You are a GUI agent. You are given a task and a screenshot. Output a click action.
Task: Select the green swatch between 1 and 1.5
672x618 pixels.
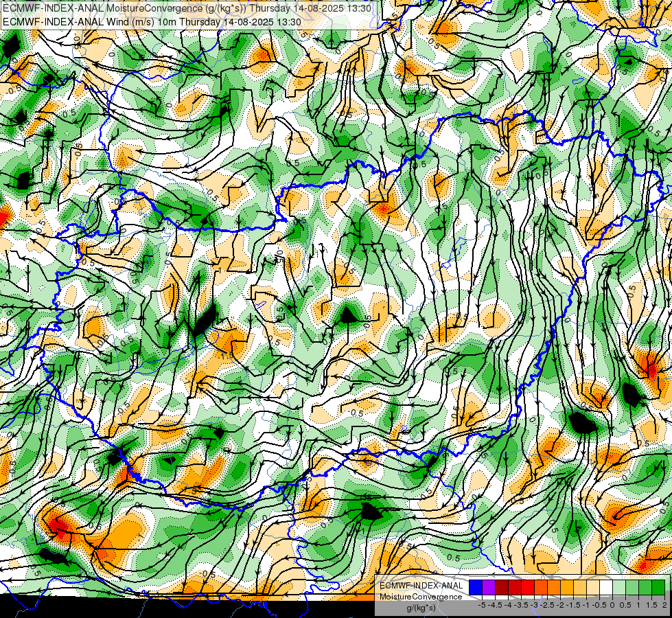645,587
